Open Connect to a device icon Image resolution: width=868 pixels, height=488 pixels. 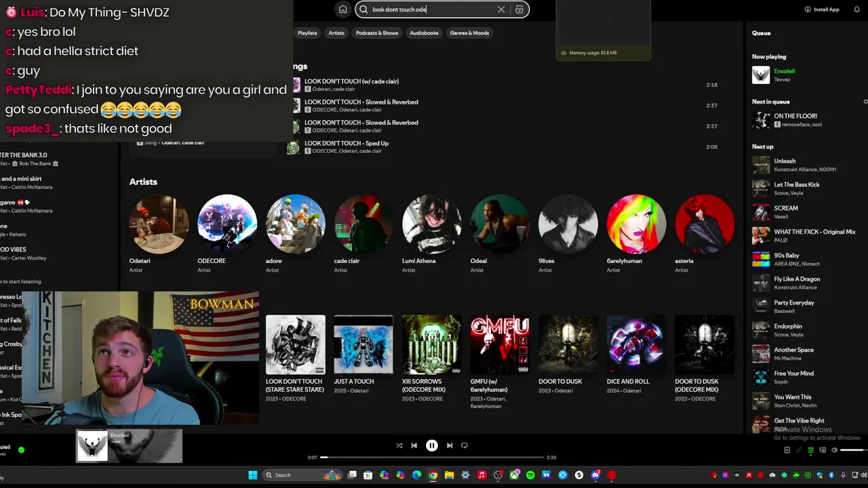point(822,450)
